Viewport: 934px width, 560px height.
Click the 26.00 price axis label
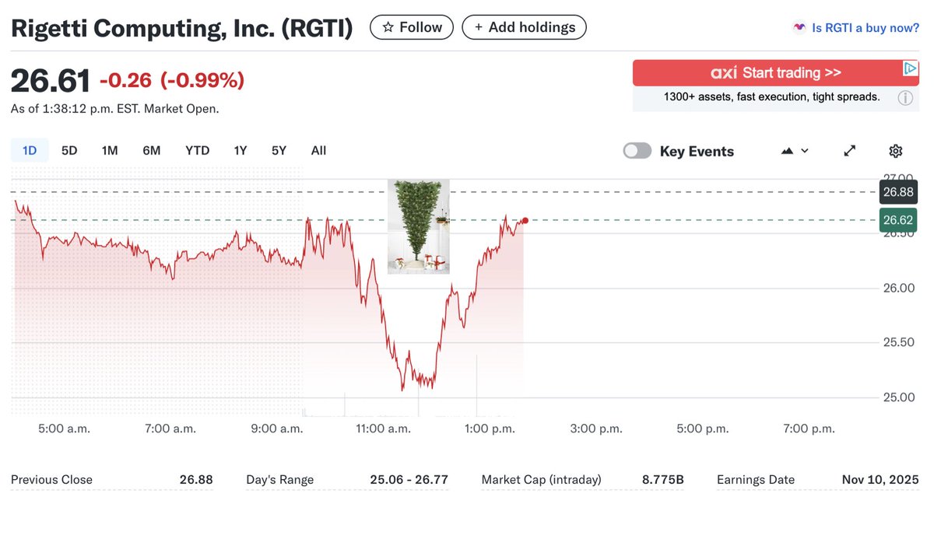pyautogui.click(x=898, y=288)
